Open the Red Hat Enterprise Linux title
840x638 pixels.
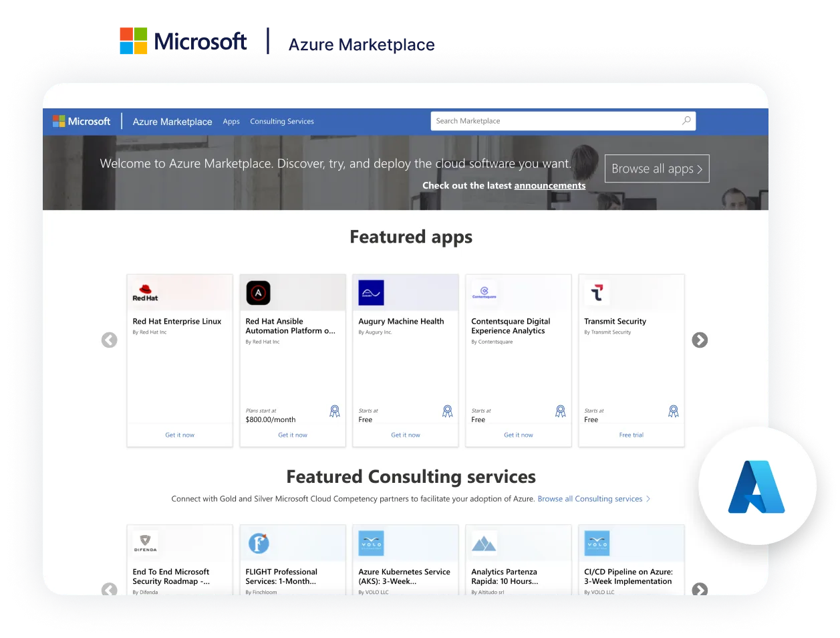(x=177, y=322)
